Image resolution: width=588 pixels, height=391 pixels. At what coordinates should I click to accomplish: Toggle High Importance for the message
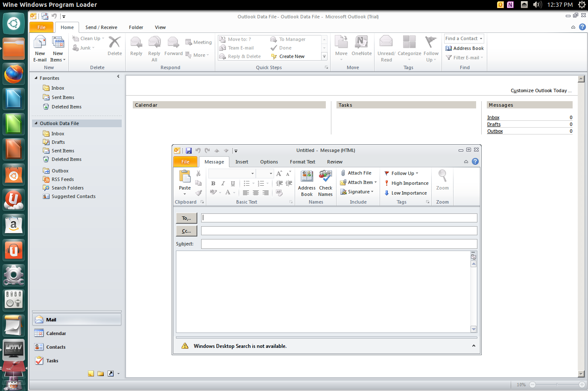(x=406, y=183)
